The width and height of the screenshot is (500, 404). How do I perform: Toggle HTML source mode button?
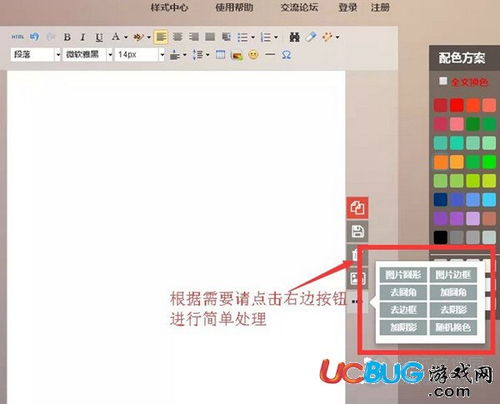click(x=17, y=37)
